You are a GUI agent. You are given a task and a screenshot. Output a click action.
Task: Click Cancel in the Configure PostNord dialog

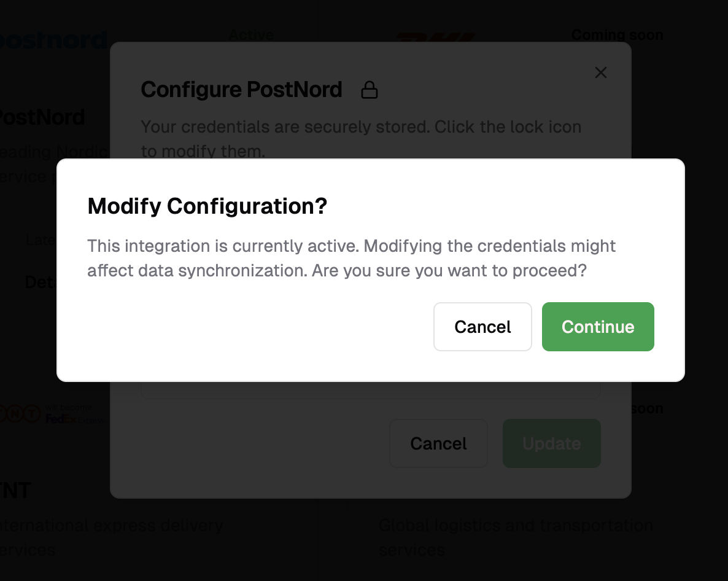tap(438, 443)
